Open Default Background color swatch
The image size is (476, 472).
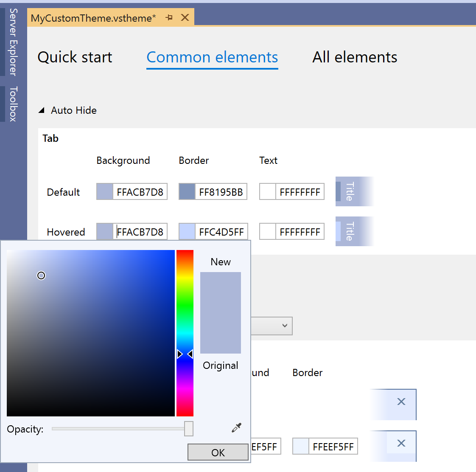click(105, 192)
